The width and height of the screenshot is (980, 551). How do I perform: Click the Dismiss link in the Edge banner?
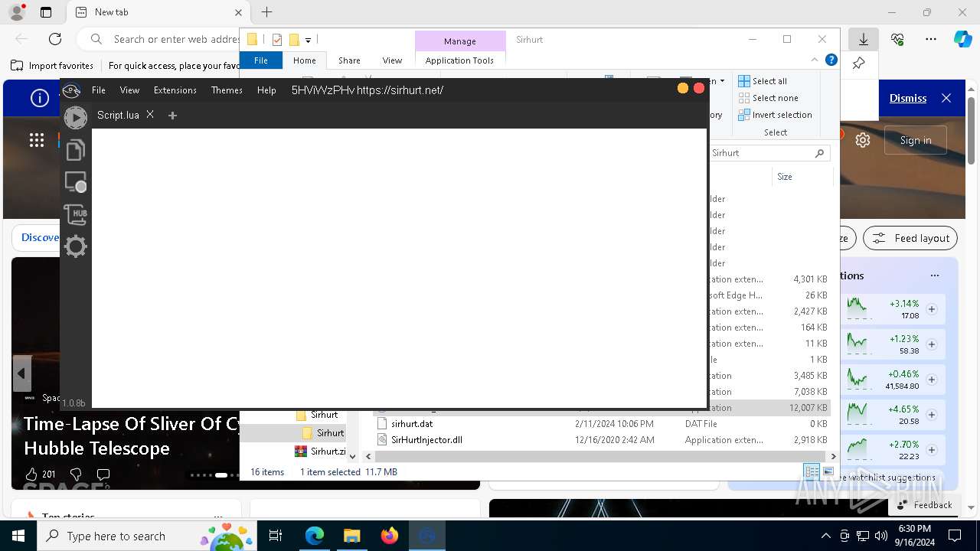coord(908,98)
